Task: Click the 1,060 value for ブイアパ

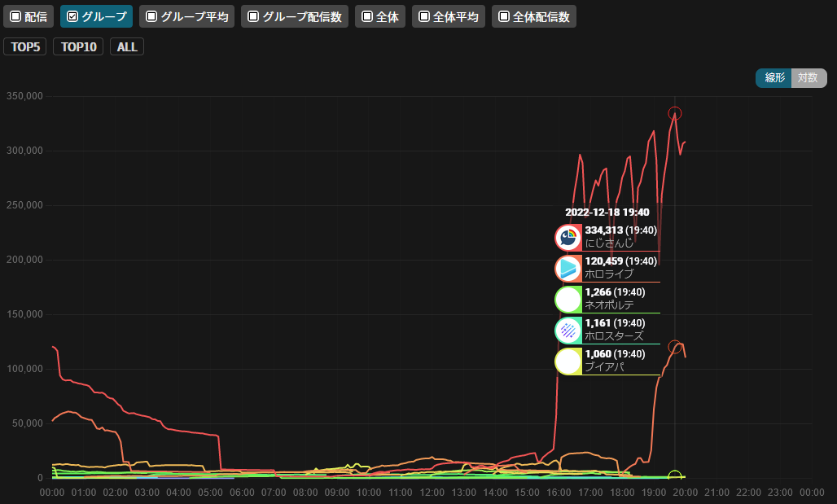Action: tap(598, 354)
